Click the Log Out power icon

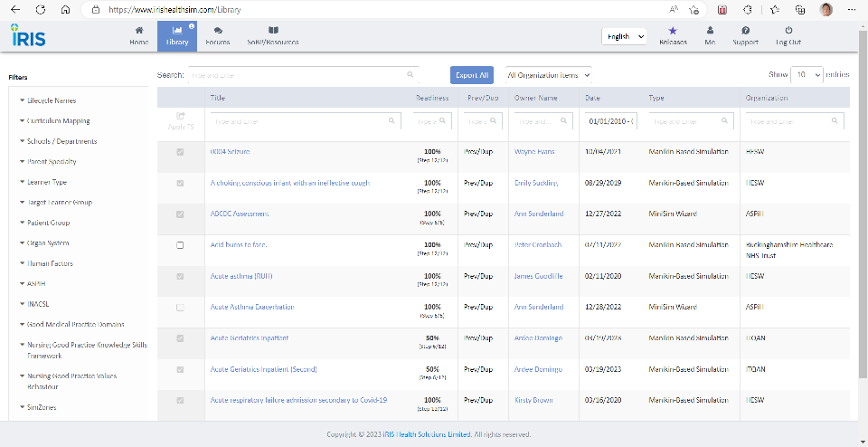pos(788,31)
